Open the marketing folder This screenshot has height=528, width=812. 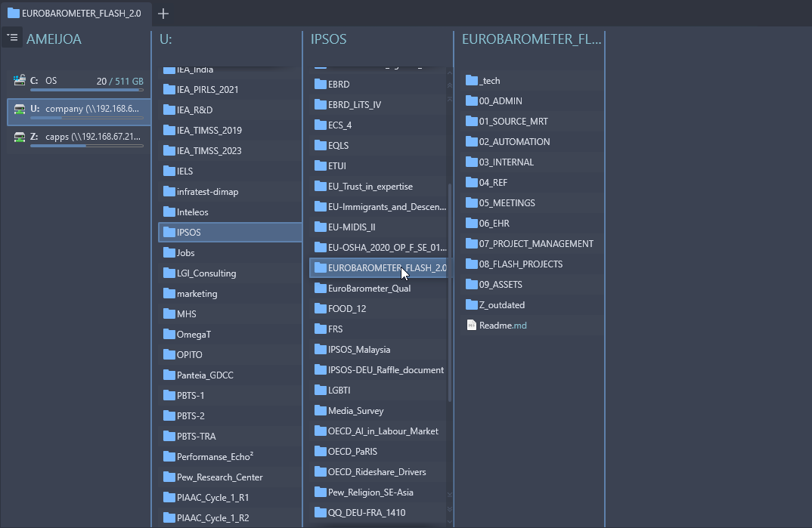[x=230, y=294]
